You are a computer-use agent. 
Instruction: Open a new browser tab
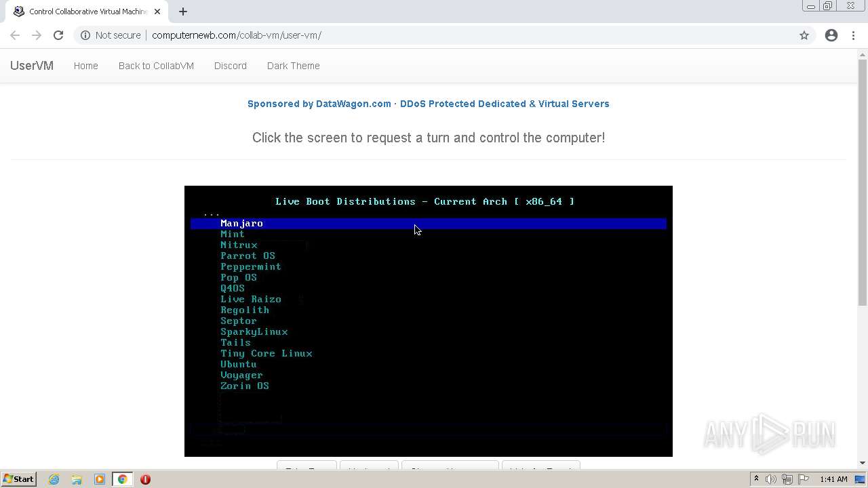[x=183, y=12]
